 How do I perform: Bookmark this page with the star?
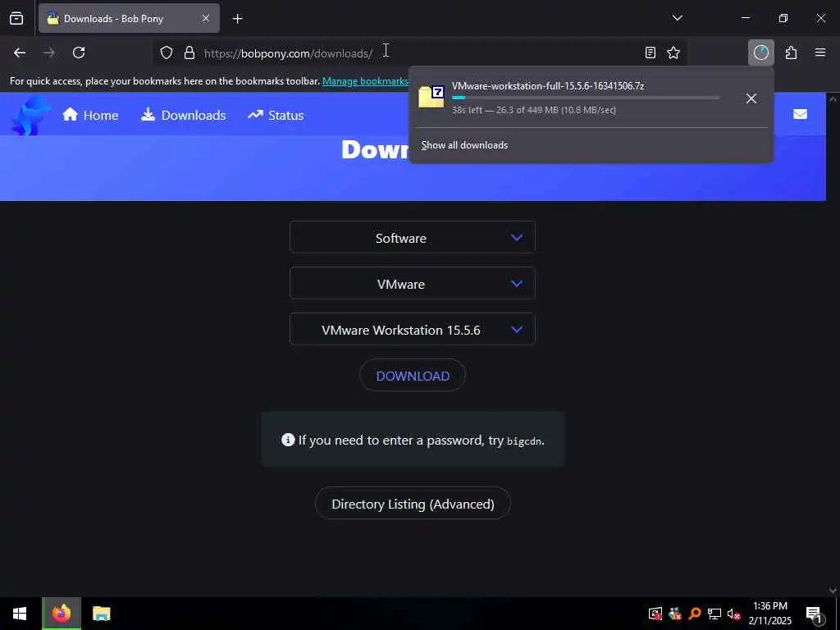click(673, 52)
